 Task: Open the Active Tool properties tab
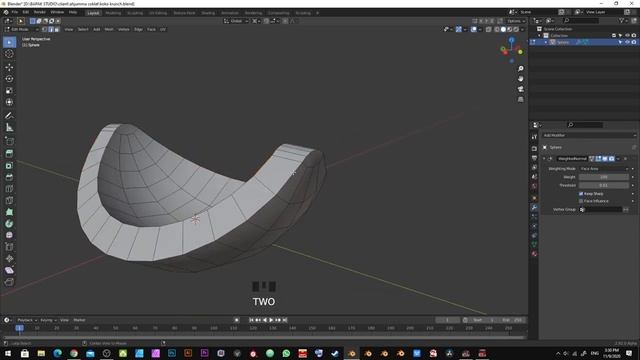(x=534, y=137)
